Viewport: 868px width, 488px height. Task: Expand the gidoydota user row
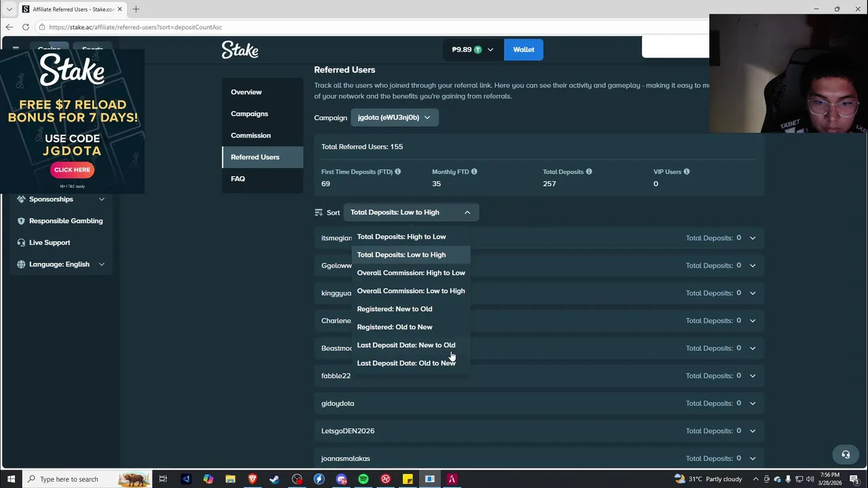coord(753,403)
